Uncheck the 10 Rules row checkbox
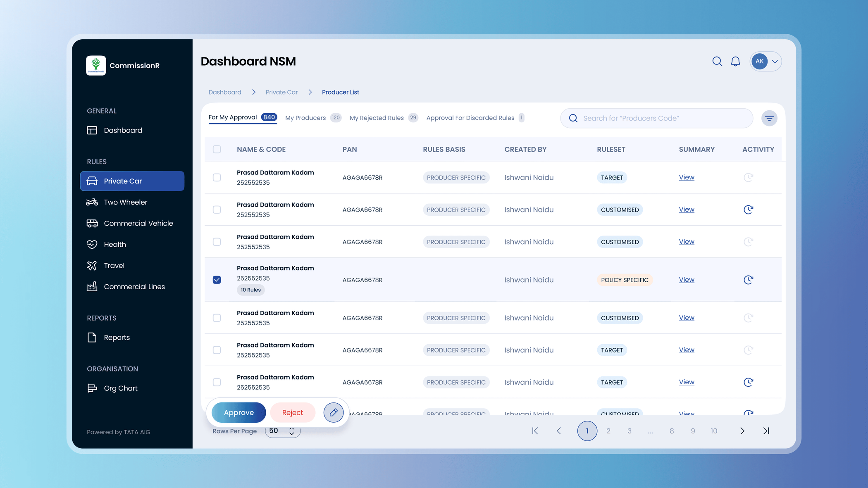The image size is (868, 488). [x=217, y=280]
